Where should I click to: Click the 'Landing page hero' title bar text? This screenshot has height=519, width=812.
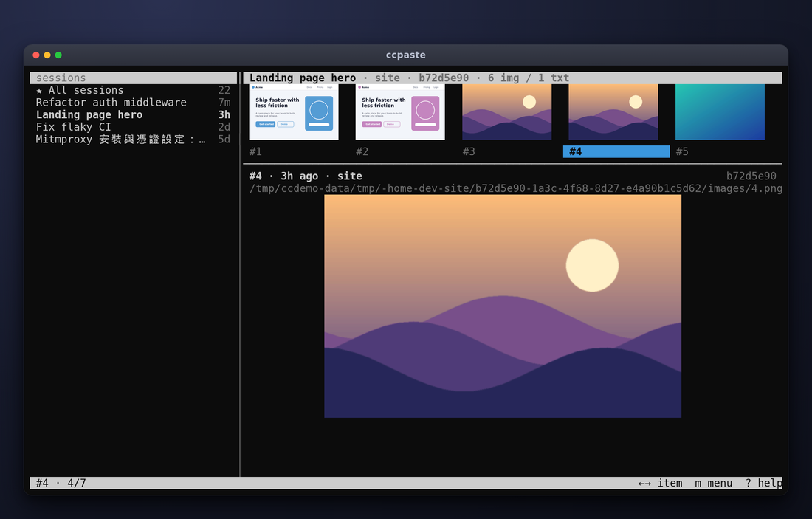303,78
